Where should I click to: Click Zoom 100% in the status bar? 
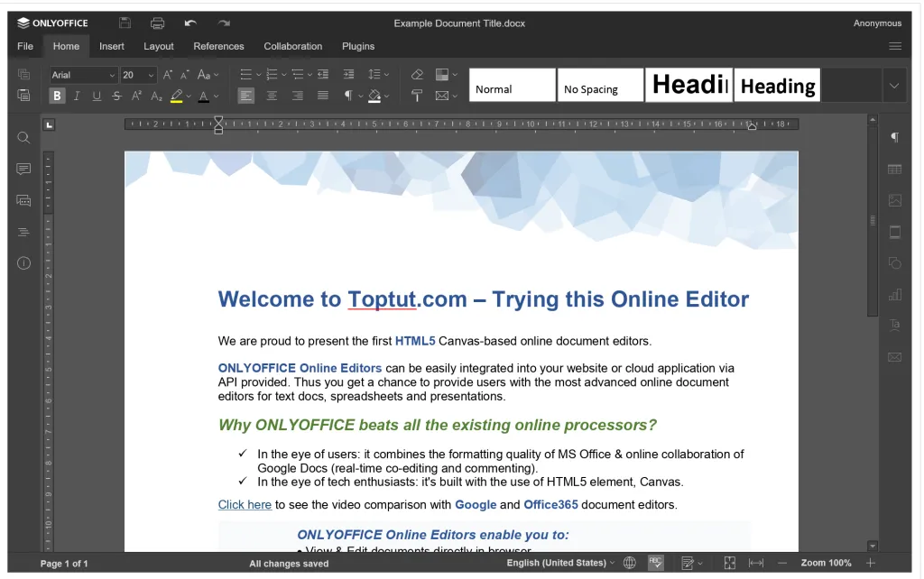[x=826, y=563]
